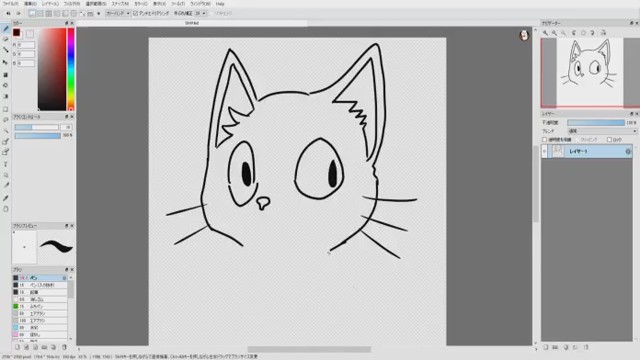Rotate canvas left in the Navigator
This screenshot has height=360, width=640.
[574, 33]
